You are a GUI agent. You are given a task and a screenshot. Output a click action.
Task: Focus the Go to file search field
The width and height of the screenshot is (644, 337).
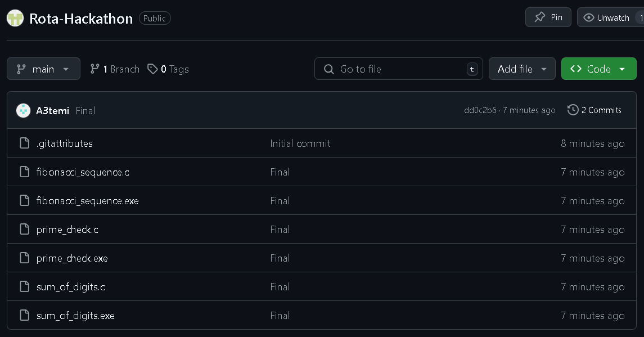coord(398,69)
